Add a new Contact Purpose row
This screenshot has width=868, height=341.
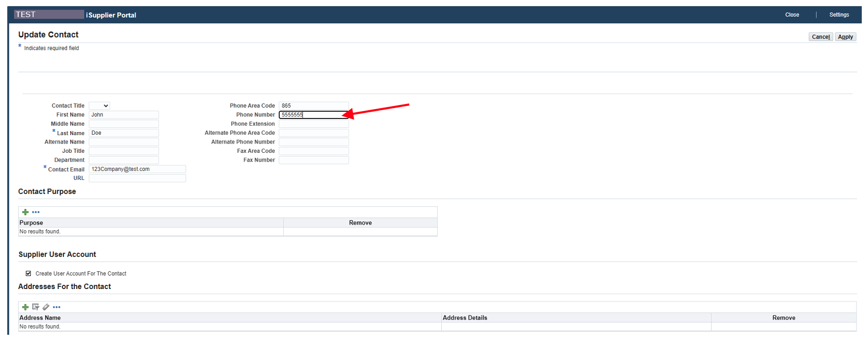(x=25, y=212)
